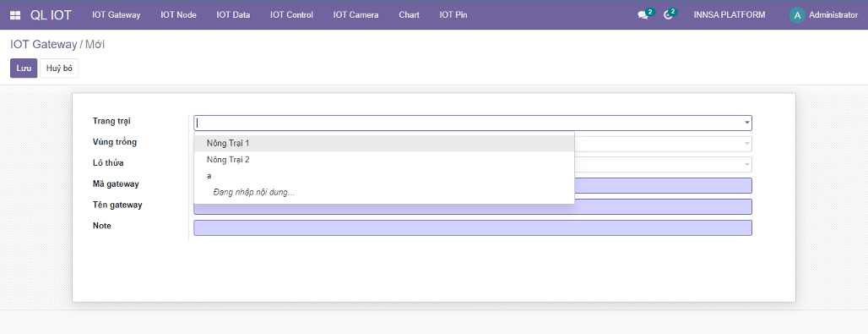868x334 pixels.
Task: Open the IOT Camera menu
Action: pyautogui.click(x=356, y=15)
